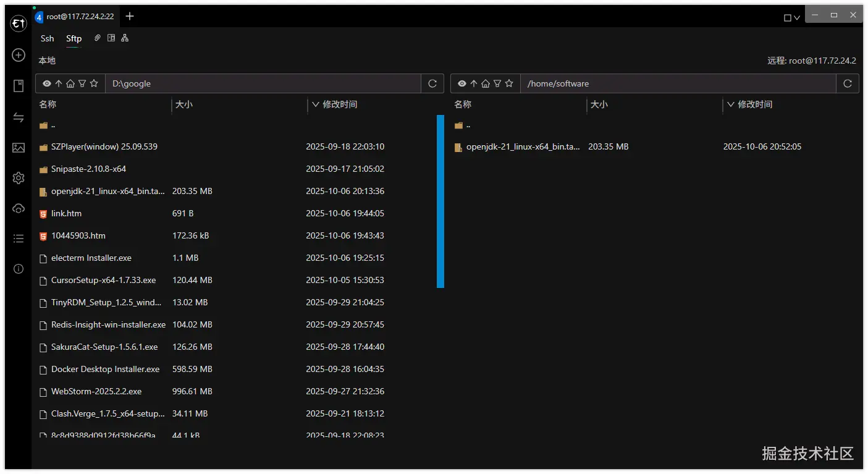Switch to the Ssh tab
The image size is (868, 474).
(48, 38)
